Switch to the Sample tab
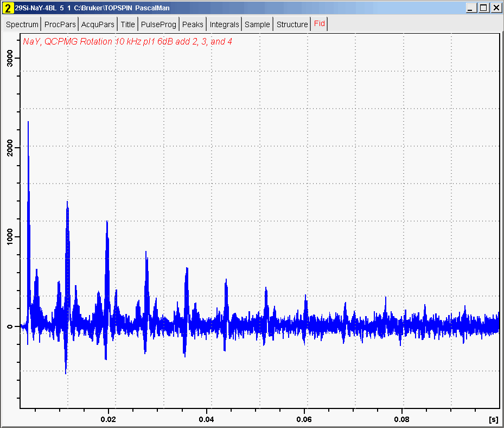 click(257, 24)
